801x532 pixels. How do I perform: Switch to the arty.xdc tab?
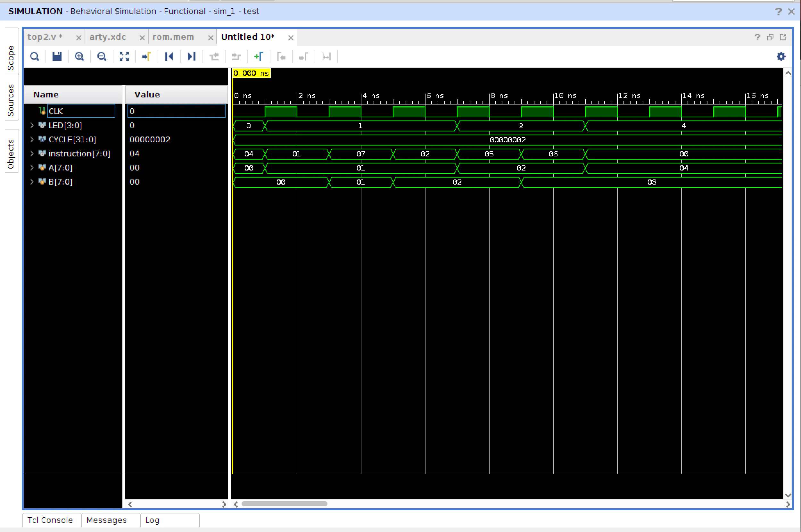[x=108, y=37]
